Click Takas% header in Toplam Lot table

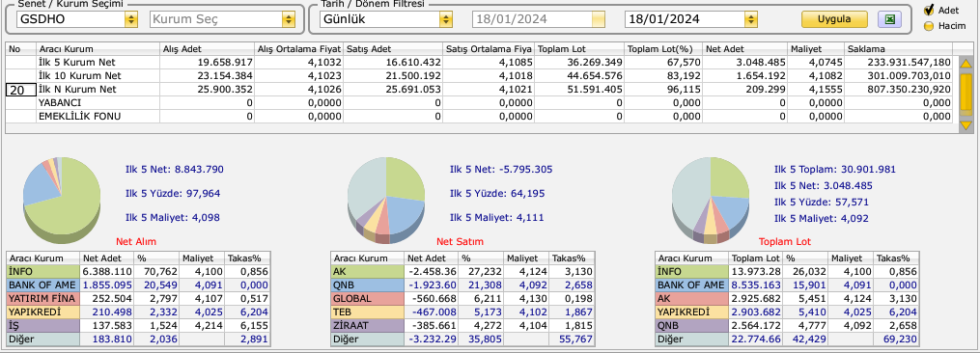[897, 258]
